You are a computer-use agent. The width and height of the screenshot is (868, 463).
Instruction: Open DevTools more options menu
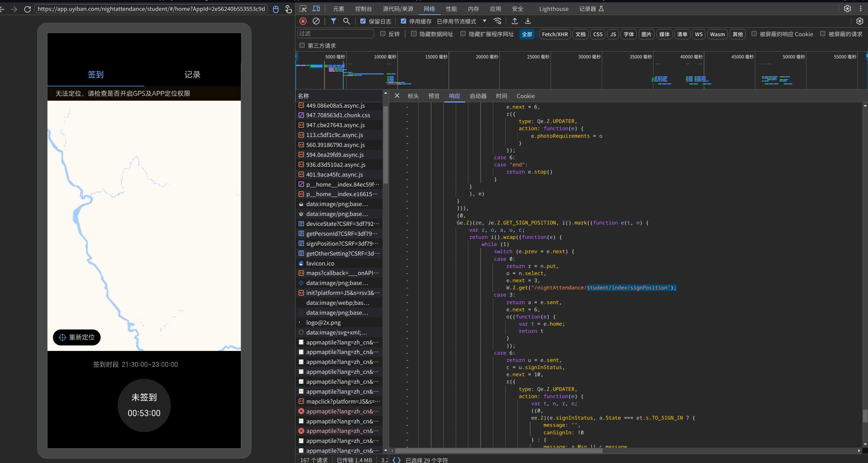[860, 9]
